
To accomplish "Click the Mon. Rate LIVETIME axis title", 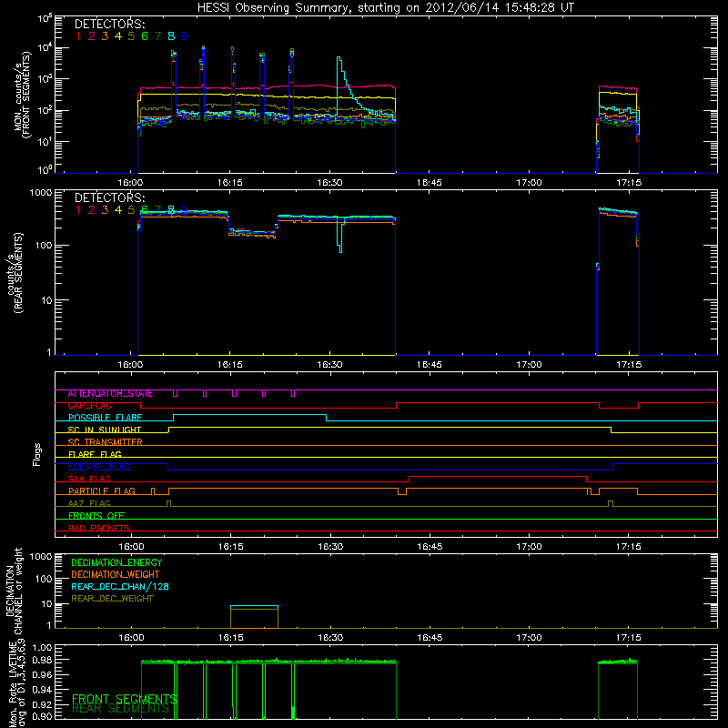I will pos(16,682).
